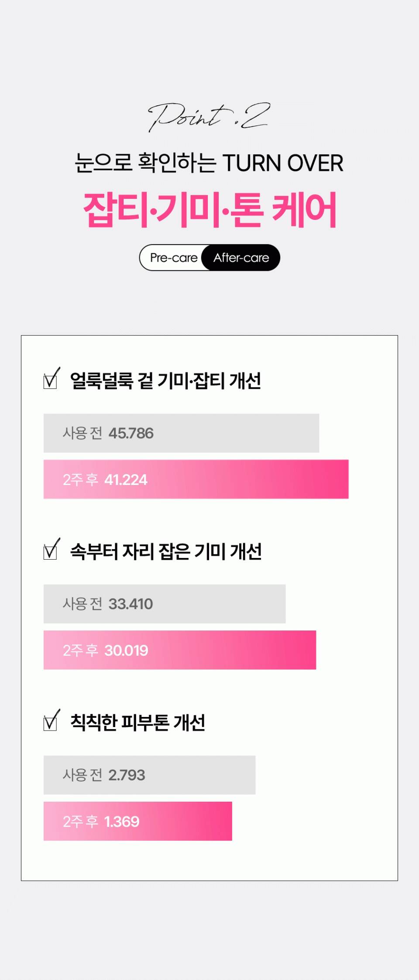
Task: Click the pink 잡티·기미·톤 케어 title
Action: [x=209, y=210]
